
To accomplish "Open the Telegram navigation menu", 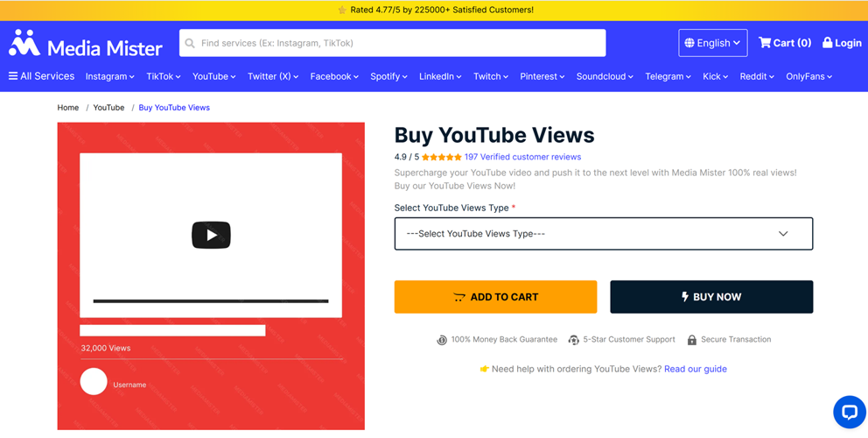I will pos(668,77).
